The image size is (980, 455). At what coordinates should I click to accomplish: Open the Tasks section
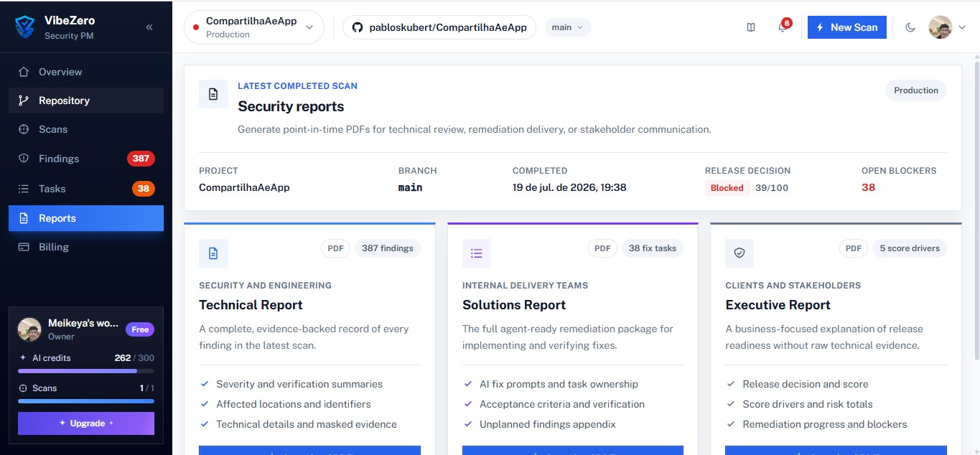point(86,189)
